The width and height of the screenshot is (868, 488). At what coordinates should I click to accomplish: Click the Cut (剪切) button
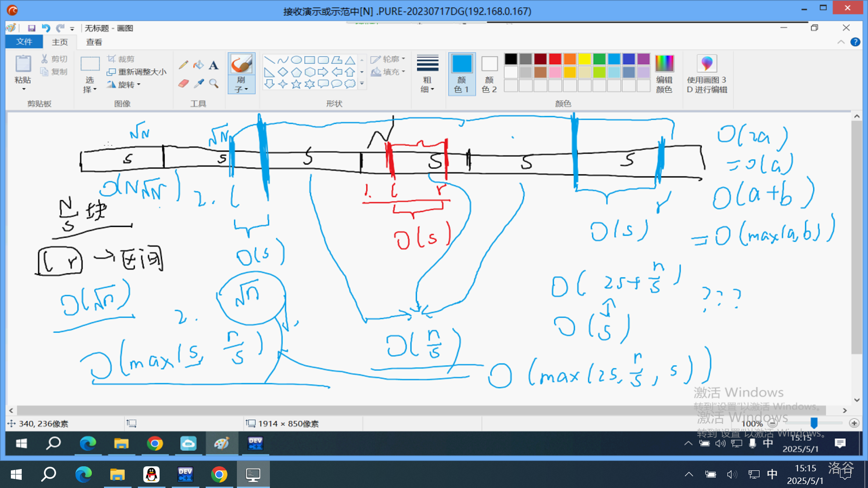click(54, 59)
